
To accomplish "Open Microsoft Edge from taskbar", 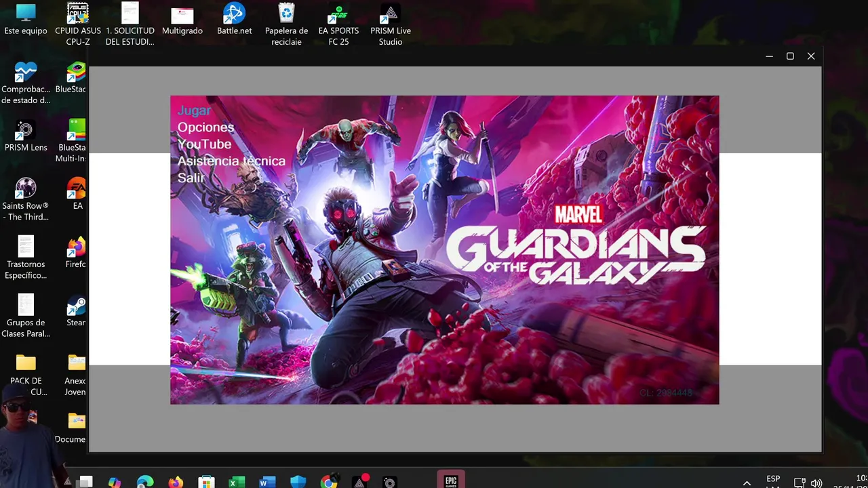I will pos(145,483).
